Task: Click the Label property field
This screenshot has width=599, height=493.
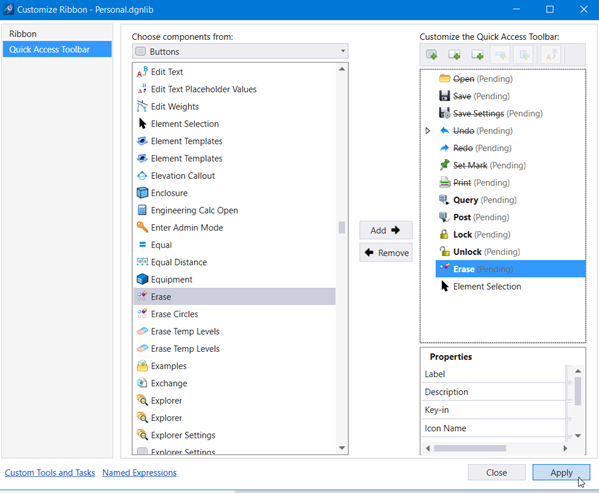Action: 494,374
